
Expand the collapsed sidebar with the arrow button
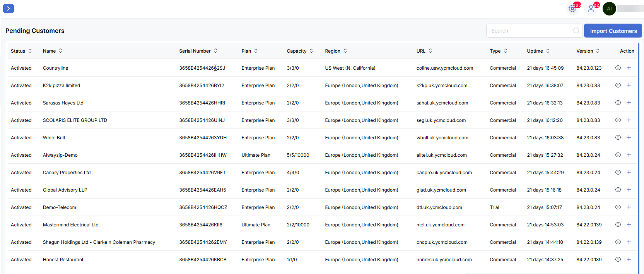(x=9, y=9)
